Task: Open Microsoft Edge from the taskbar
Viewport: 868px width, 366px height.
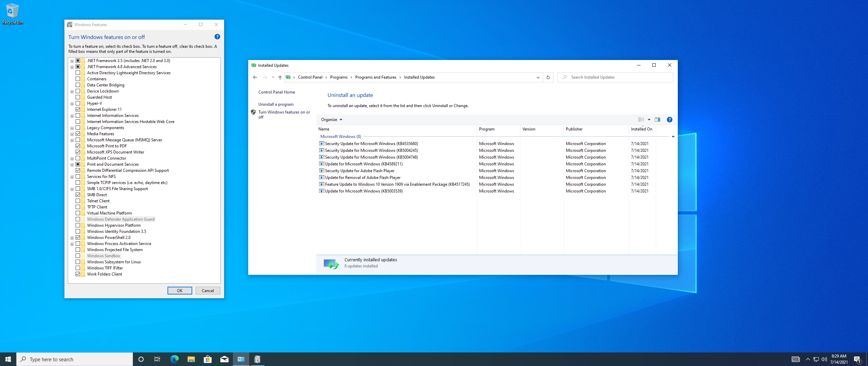Action: (x=174, y=359)
